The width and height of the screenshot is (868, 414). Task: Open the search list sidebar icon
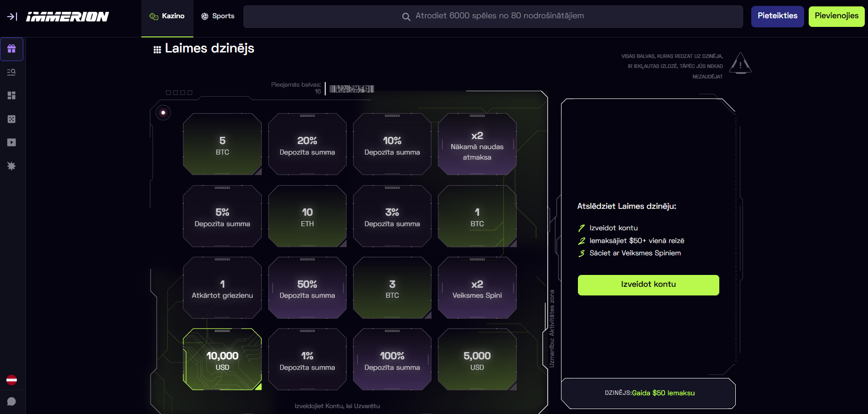click(x=12, y=72)
